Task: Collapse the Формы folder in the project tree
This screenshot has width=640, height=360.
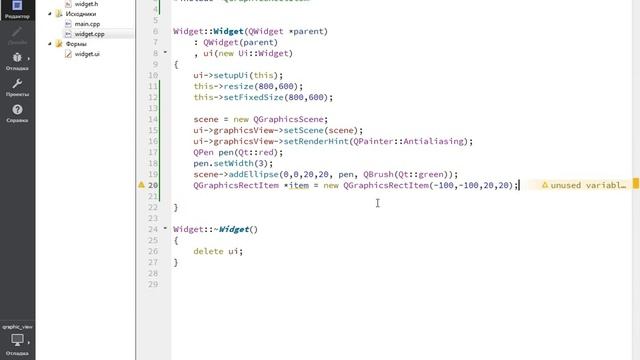Action: coord(50,43)
